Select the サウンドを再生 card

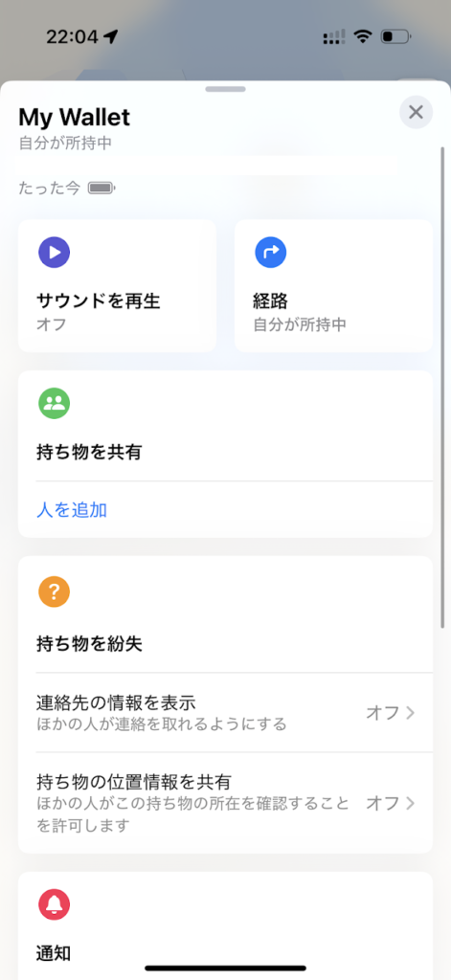point(118,285)
